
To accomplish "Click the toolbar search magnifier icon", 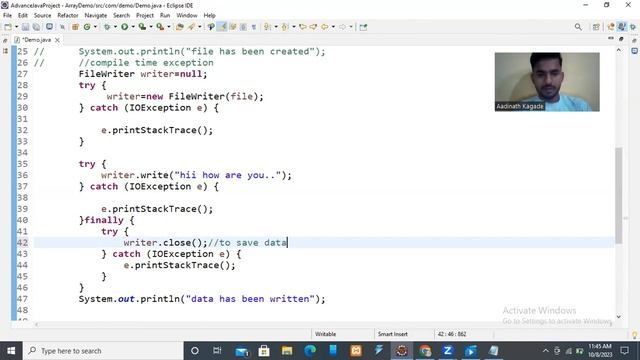I will (578, 27).
